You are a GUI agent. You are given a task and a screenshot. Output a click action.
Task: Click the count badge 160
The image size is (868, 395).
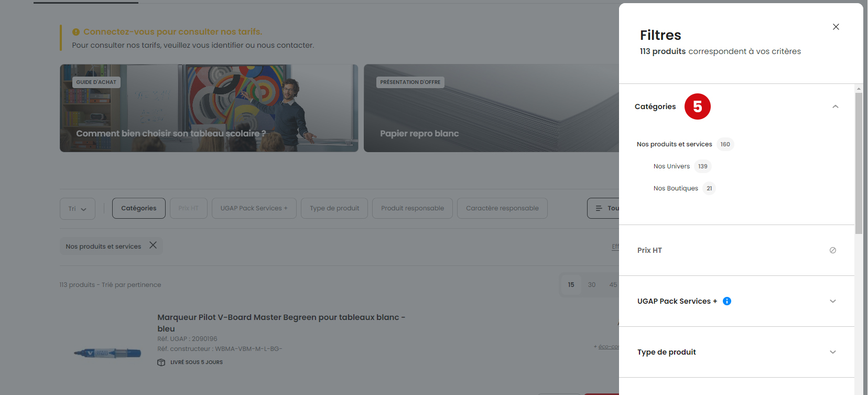tap(725, 144)
